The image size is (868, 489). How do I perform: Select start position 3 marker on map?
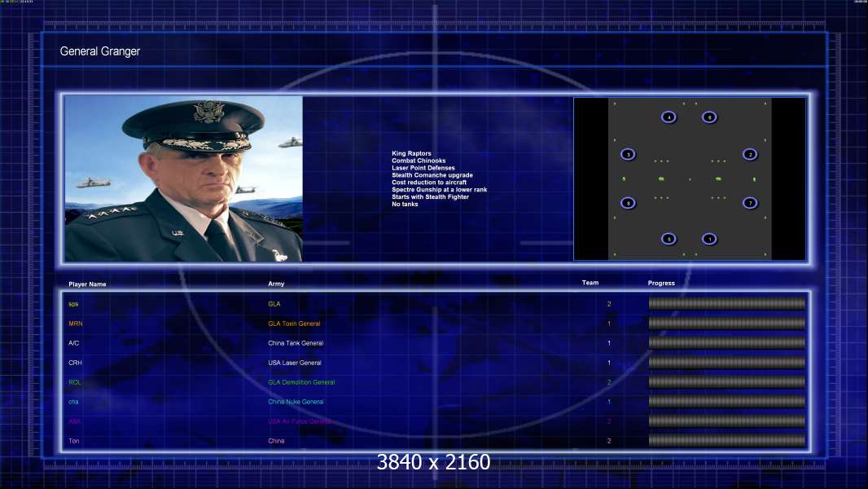click(x=628, y=155)
